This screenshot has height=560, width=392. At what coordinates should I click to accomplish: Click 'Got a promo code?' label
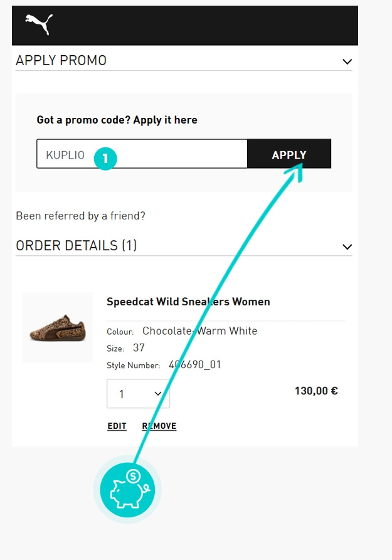(117, 120)
